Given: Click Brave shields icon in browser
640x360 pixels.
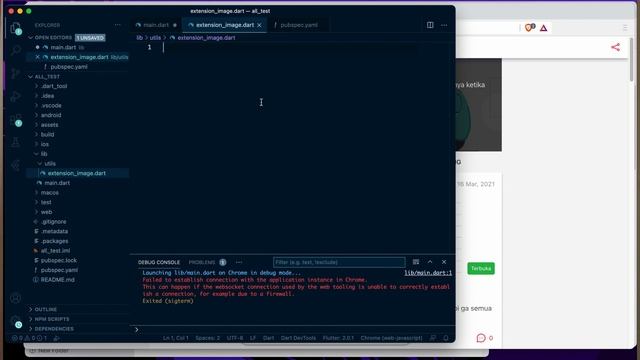Looking at the screenshot, I should 530,27.
